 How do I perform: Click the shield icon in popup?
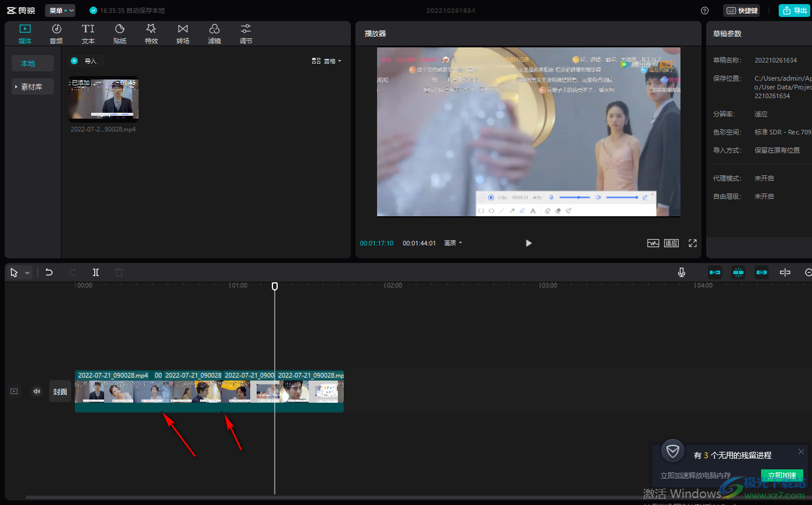tap(673, 451)
